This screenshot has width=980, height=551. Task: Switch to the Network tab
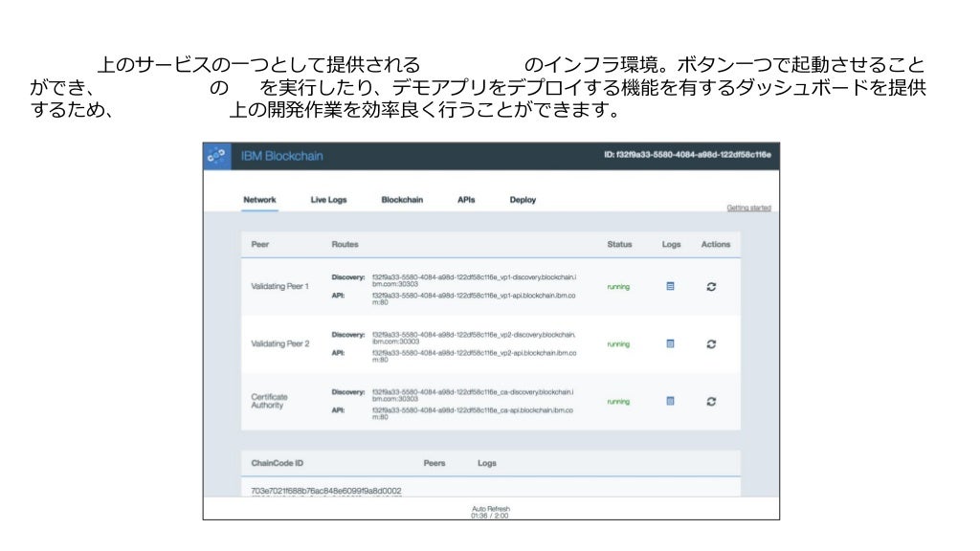[x=259, y=200]
